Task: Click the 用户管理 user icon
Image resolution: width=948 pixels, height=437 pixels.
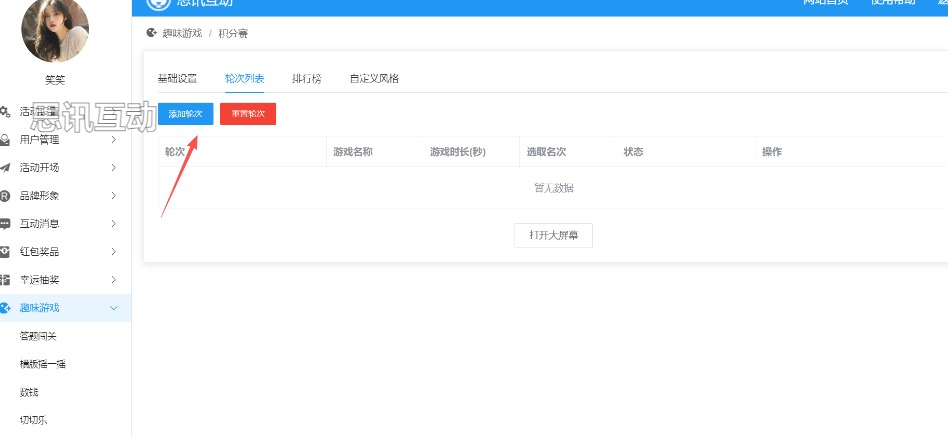Action: click(x=5, y=139)
